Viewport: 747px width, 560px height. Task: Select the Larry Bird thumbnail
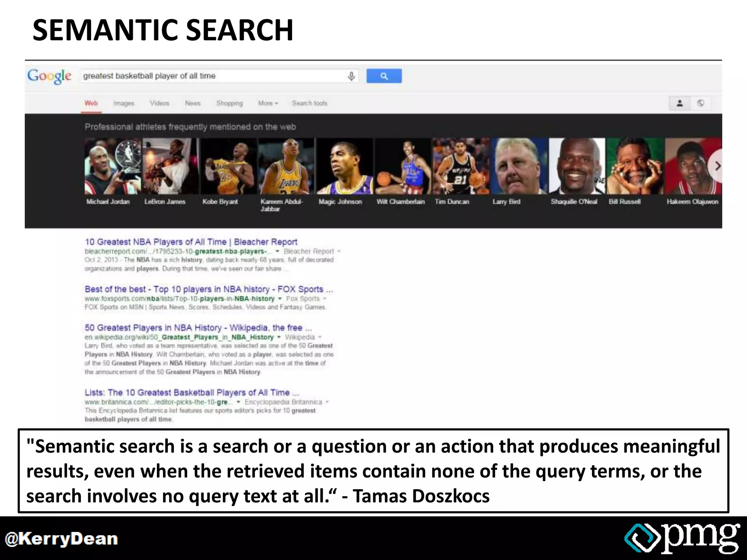(x=519, y=166)
